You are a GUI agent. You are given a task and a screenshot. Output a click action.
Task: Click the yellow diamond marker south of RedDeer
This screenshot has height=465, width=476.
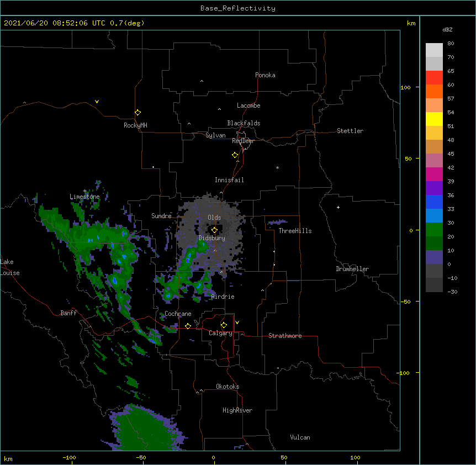point(235,155)
